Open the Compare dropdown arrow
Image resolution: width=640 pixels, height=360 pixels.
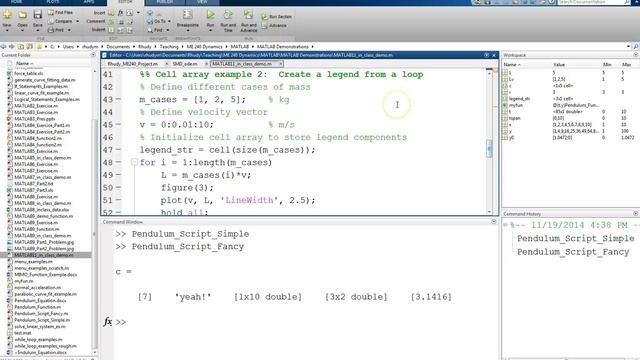pyautogui.click(x=78, y=21)
